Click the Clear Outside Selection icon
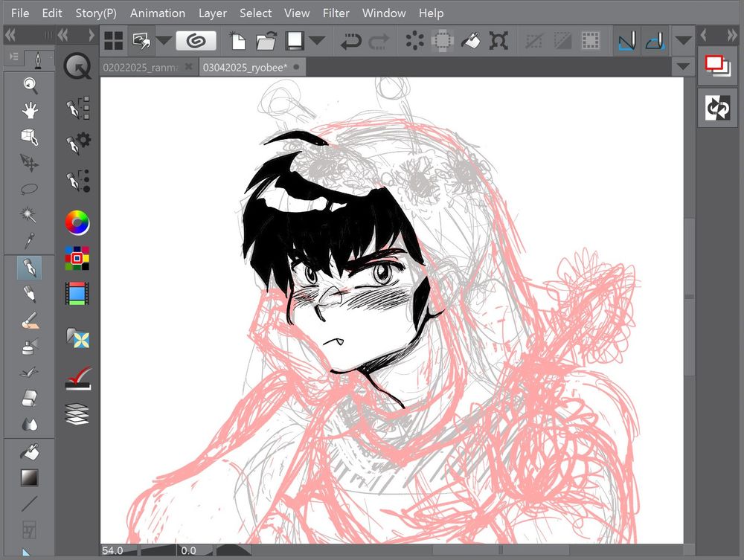Image resolution: width=744 pixels, height=560 pixels. tap(442, 41)
